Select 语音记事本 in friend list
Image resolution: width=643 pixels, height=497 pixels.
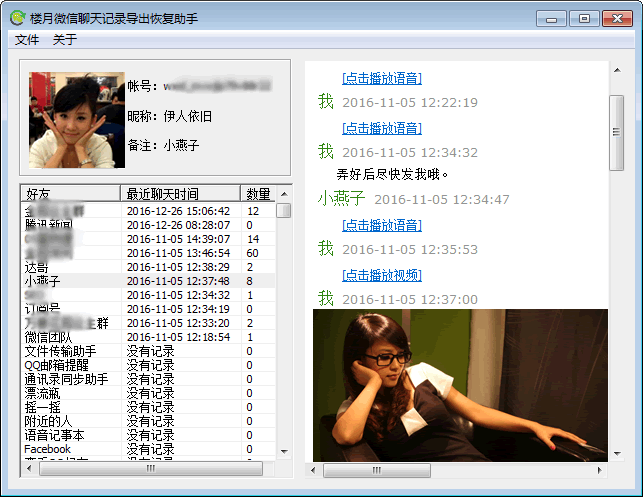pyautogui.click(x=54, y=435)
